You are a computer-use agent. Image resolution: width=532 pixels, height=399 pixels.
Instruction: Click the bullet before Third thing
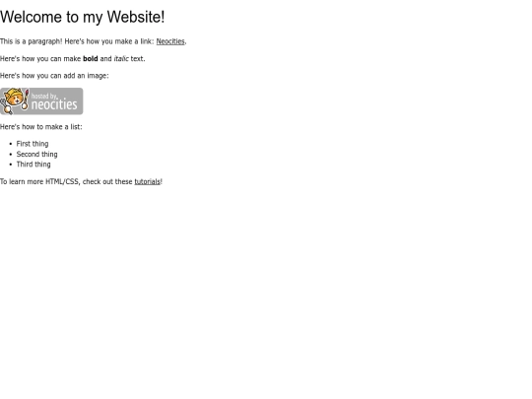coord(11,165)
